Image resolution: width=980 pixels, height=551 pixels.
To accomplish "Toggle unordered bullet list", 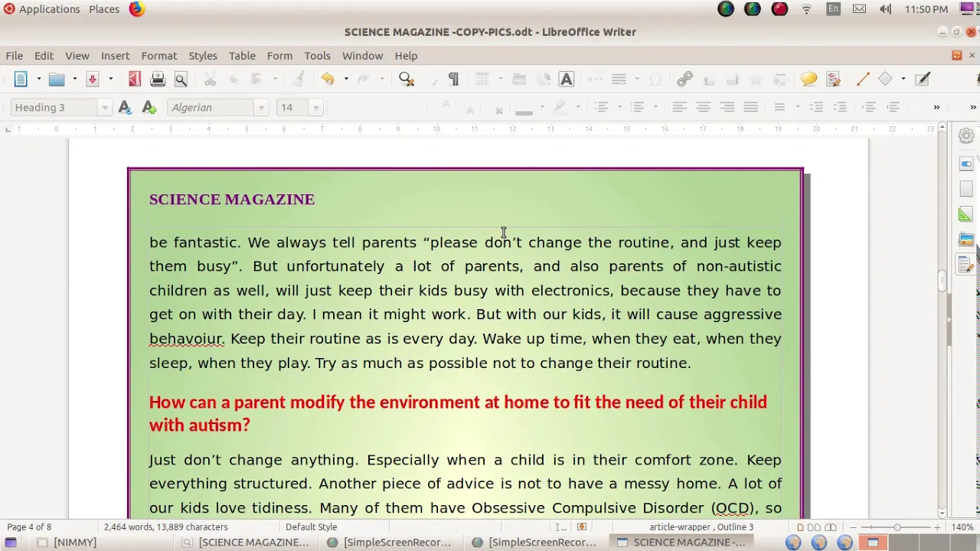I will point(601,107).
